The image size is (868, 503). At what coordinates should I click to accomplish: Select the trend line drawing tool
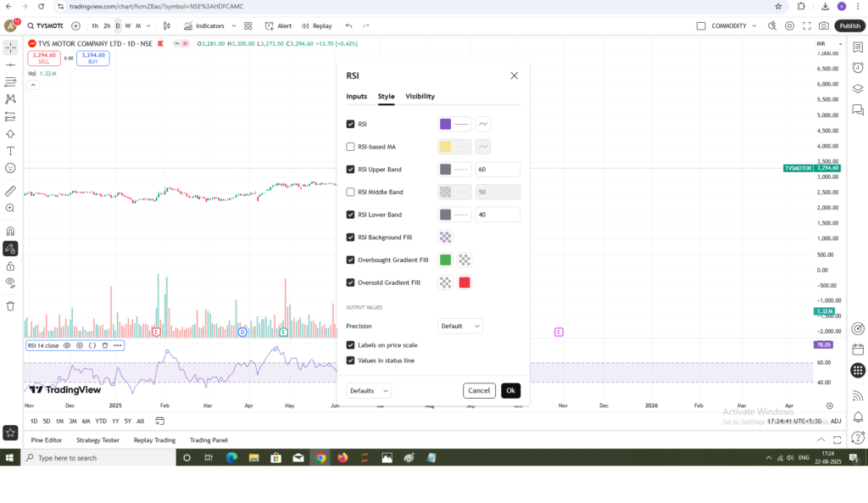point(10,64)
